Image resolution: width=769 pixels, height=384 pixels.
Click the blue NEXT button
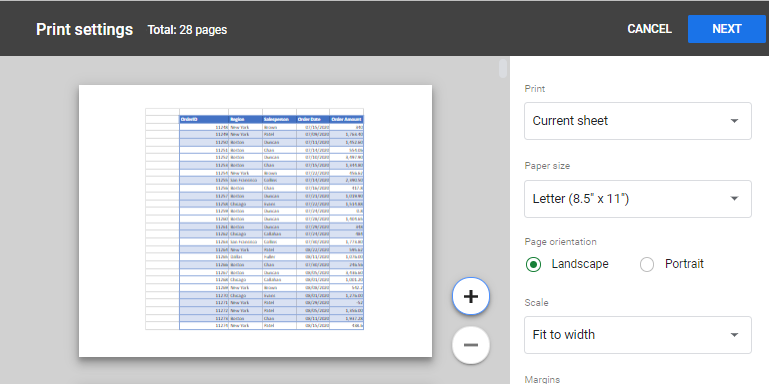pyautogui.click(x=726, y=29)
